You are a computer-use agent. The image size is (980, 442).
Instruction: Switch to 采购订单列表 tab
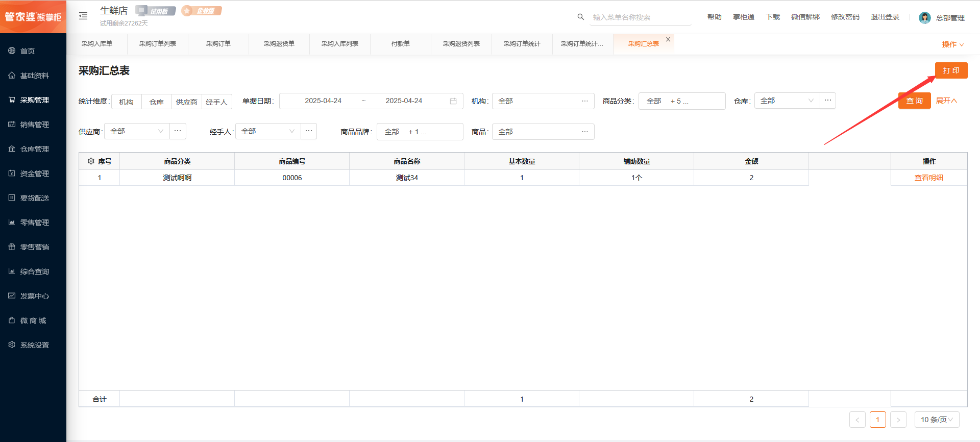tap(158, 44)
